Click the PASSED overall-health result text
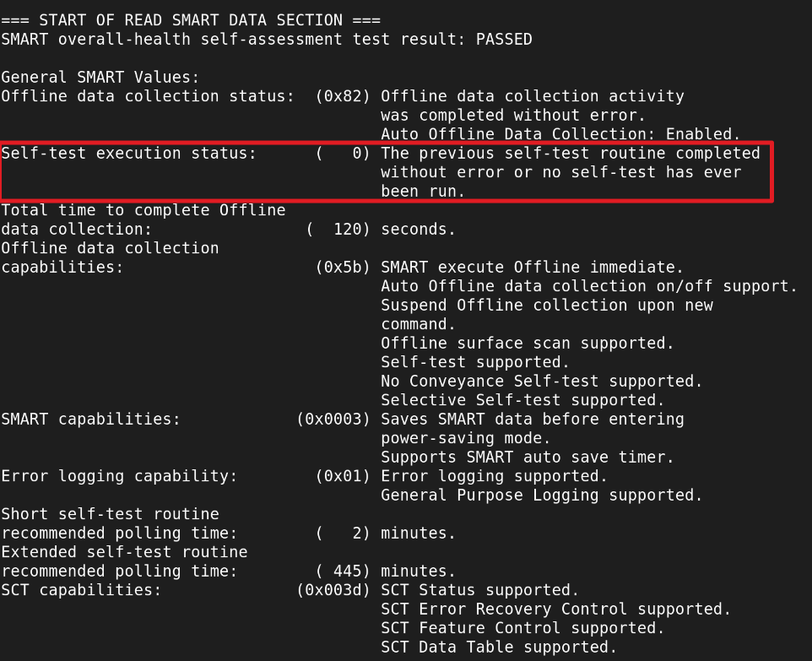 coord(504,39)
